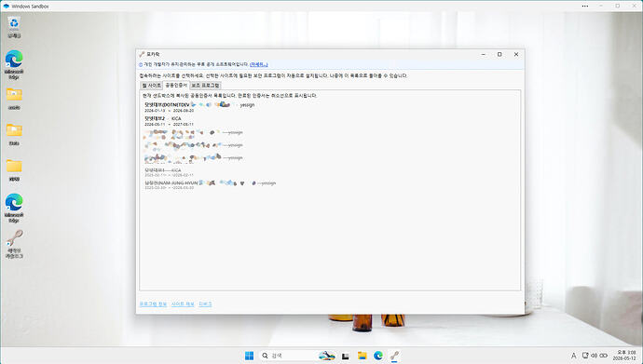Maximize the certificate app window
643x364 pixels.
pyautogui.click(x=499, y=54)
